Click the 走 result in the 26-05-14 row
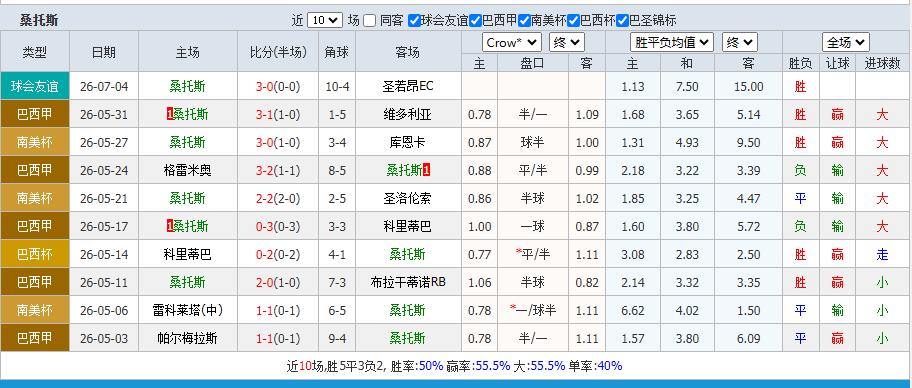The image size is (912, 388). coord(882,254)
